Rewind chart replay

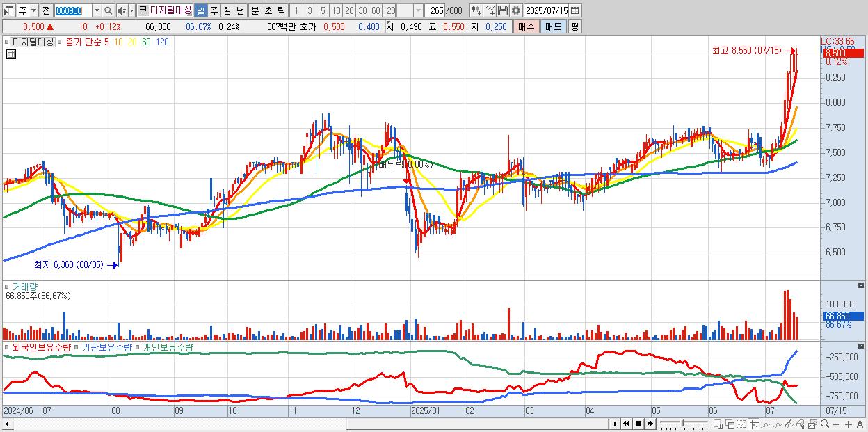click(626, 424)
